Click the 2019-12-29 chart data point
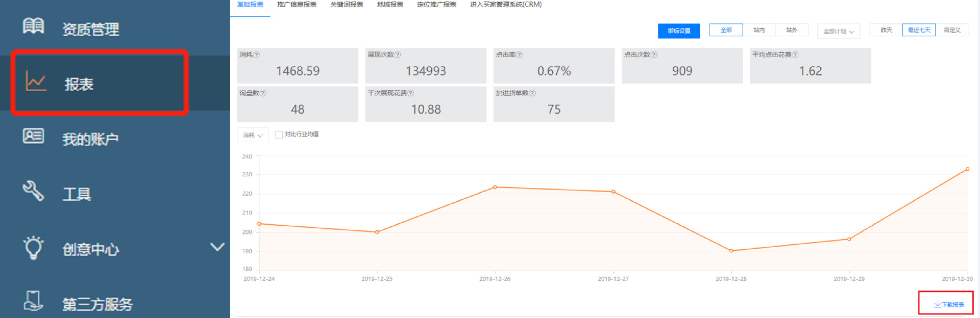Screen dimensions: 980x318 (849, 239)
